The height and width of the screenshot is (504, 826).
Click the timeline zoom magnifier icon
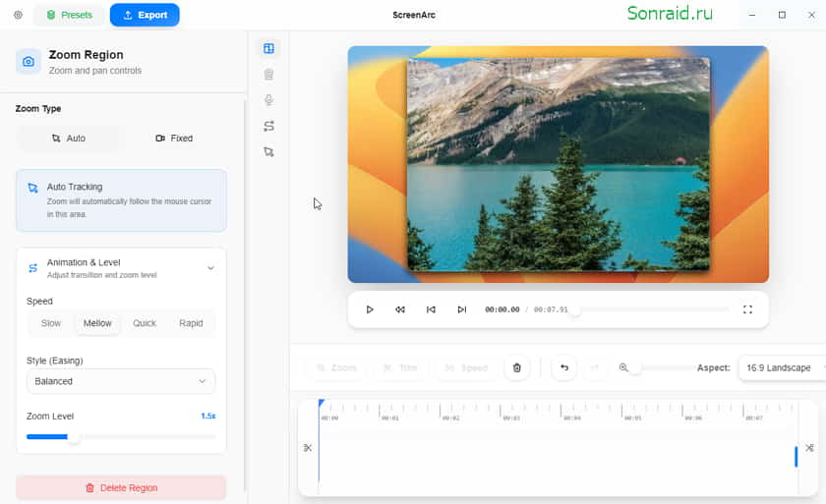[623, 367]
